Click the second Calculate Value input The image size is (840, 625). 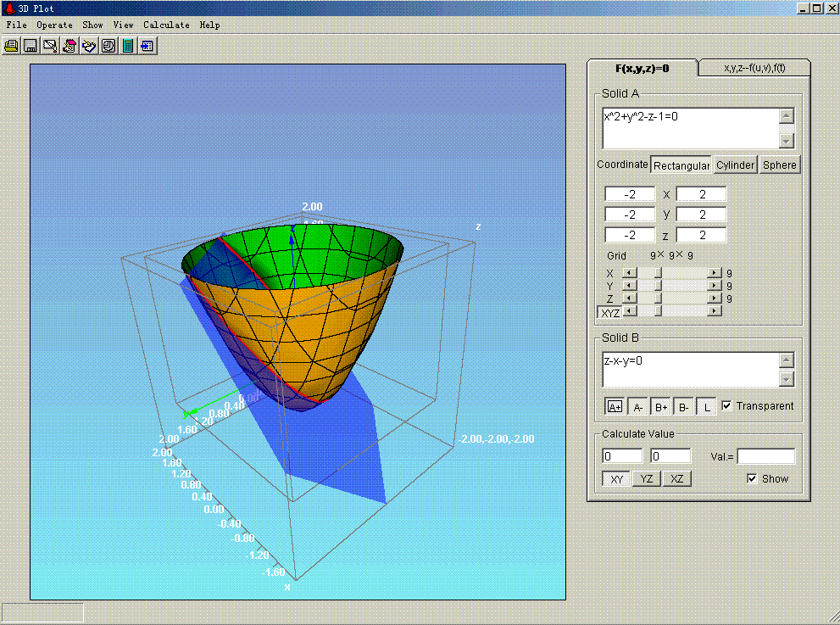[x=670, y=456]
